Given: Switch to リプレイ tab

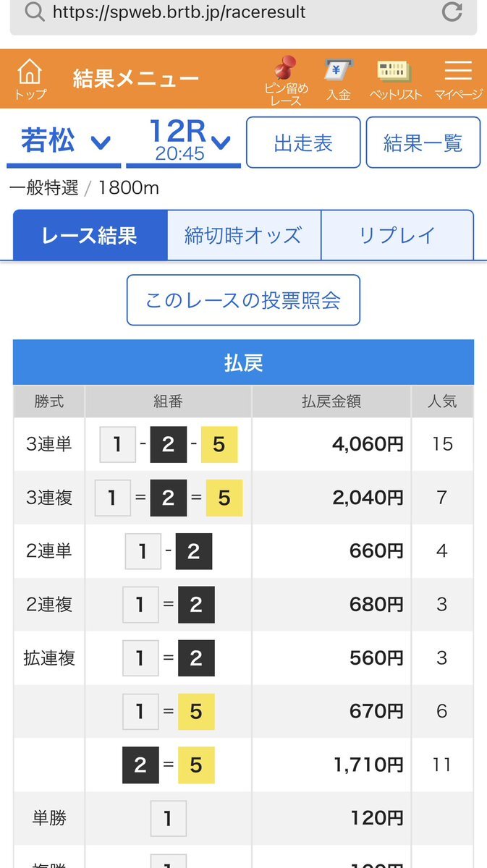Looking at the screenshot, I should click(x=397, y=235).
